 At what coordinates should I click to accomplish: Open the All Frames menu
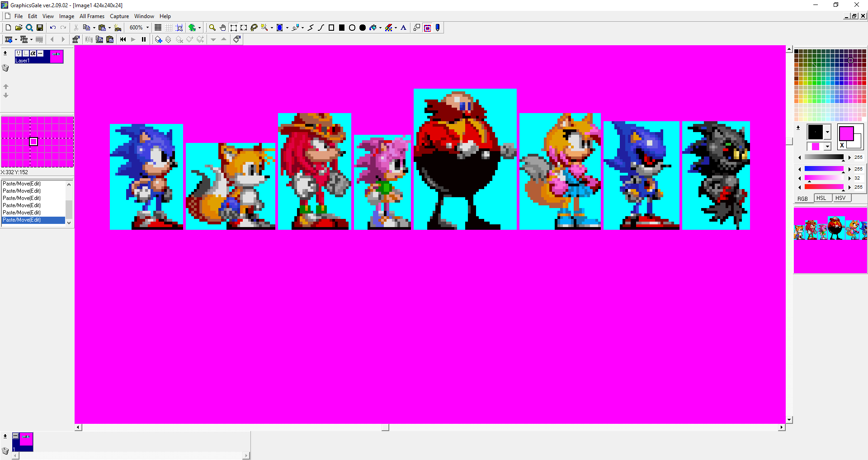click(x=92, y=16)
